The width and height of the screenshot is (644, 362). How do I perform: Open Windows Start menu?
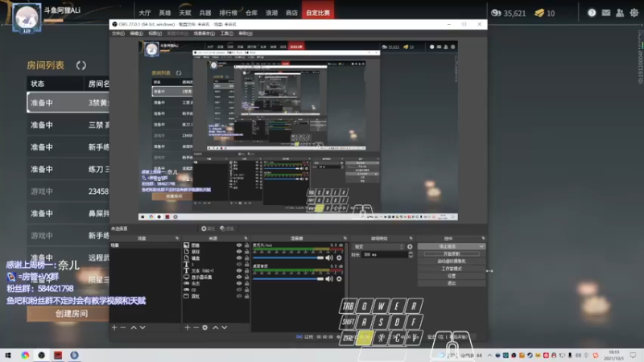pos(8,355)
